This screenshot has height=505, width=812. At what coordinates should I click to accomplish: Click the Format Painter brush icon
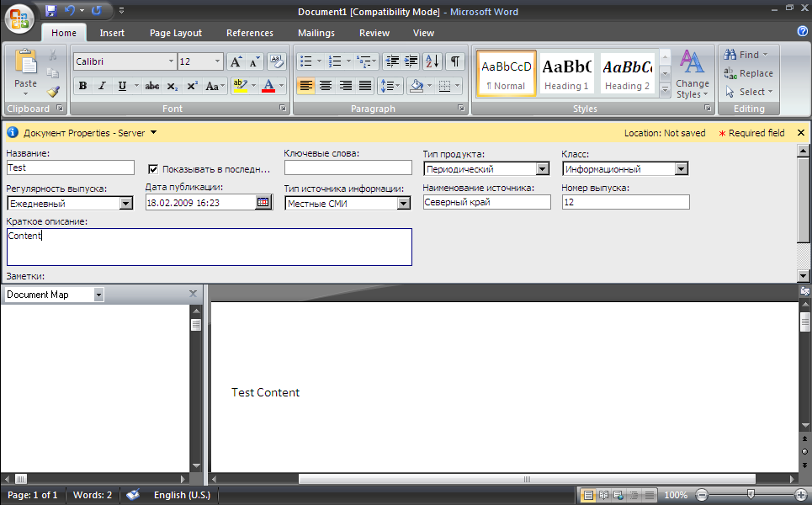(53, 92)
